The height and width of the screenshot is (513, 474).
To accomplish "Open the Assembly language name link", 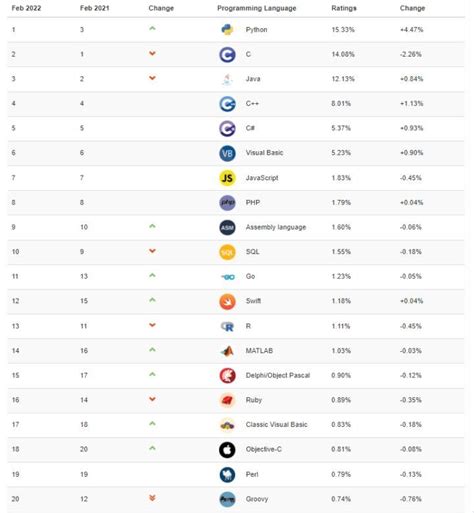I will coord(276,227).
